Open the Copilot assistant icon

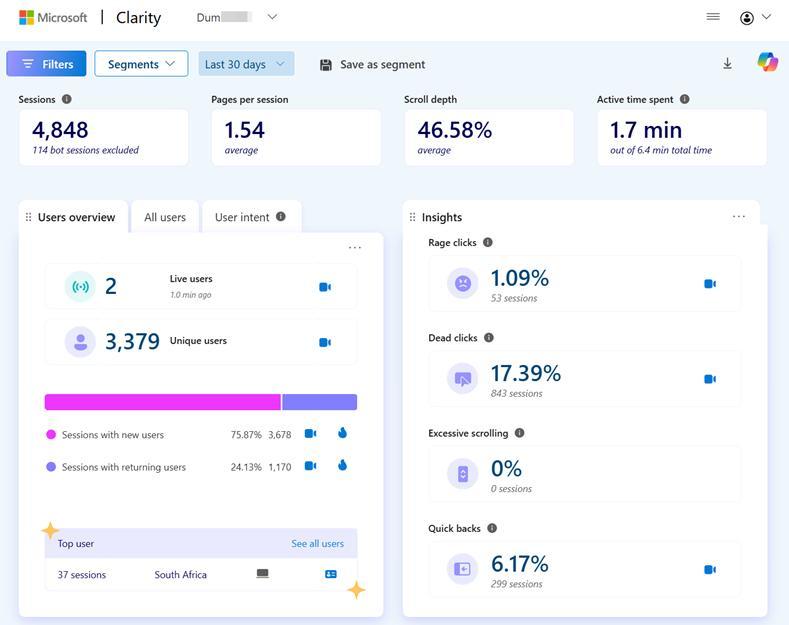[x=767, y=62]
